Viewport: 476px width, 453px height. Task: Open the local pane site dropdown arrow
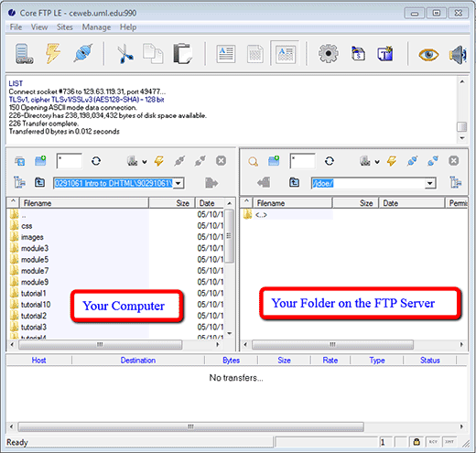click(x=145, y=162)
